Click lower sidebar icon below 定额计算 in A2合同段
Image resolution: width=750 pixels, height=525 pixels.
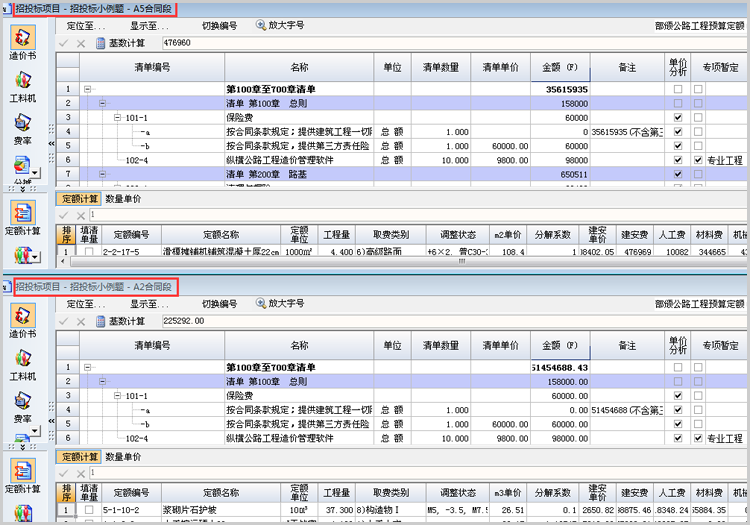pyautogui.click(x=22, y=513)
